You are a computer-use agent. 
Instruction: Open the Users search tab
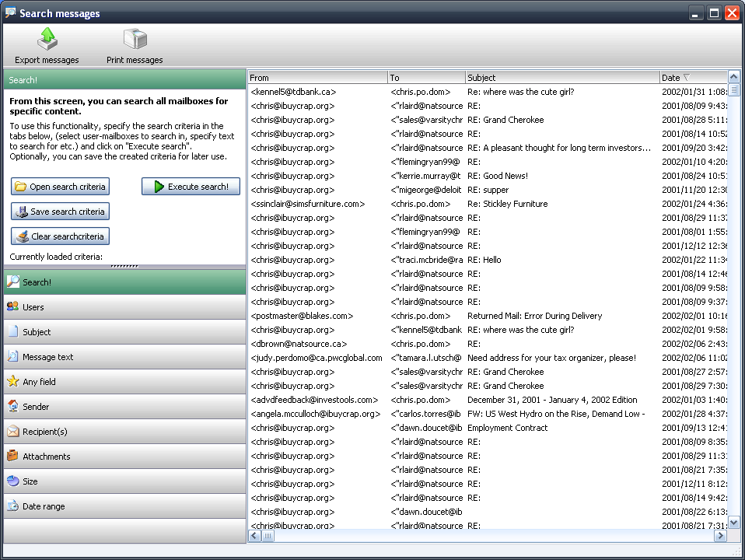coord(124,307)
